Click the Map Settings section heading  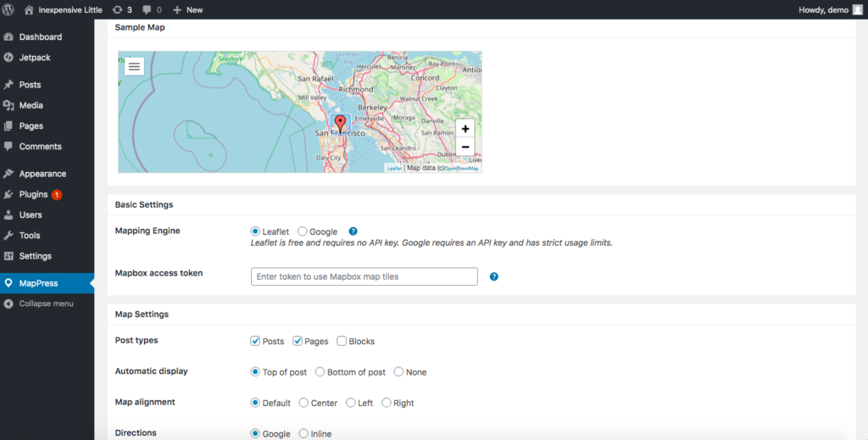tap(142, 315)
